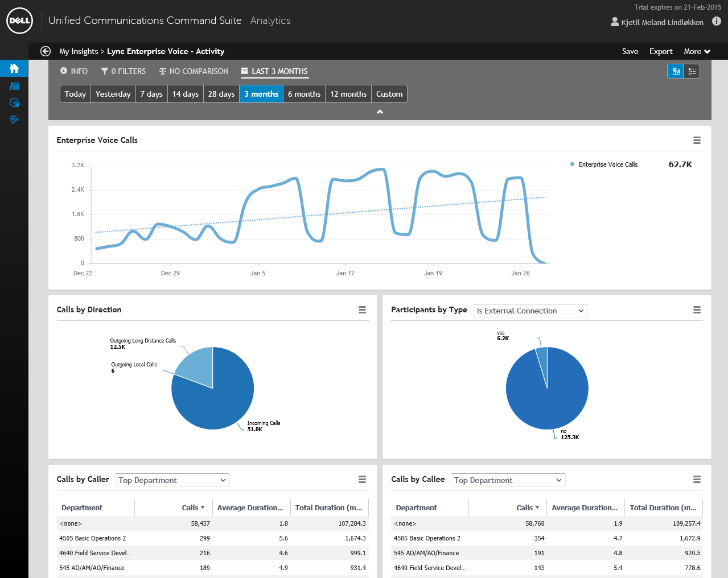
Task: Click the Enterprise Voice Calls line chart
Action: 320,215
